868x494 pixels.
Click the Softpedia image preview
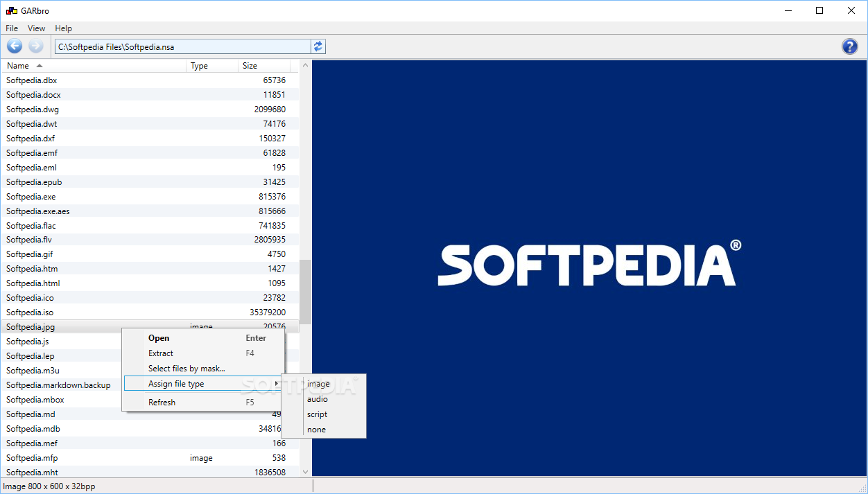(x=589, y=268)
